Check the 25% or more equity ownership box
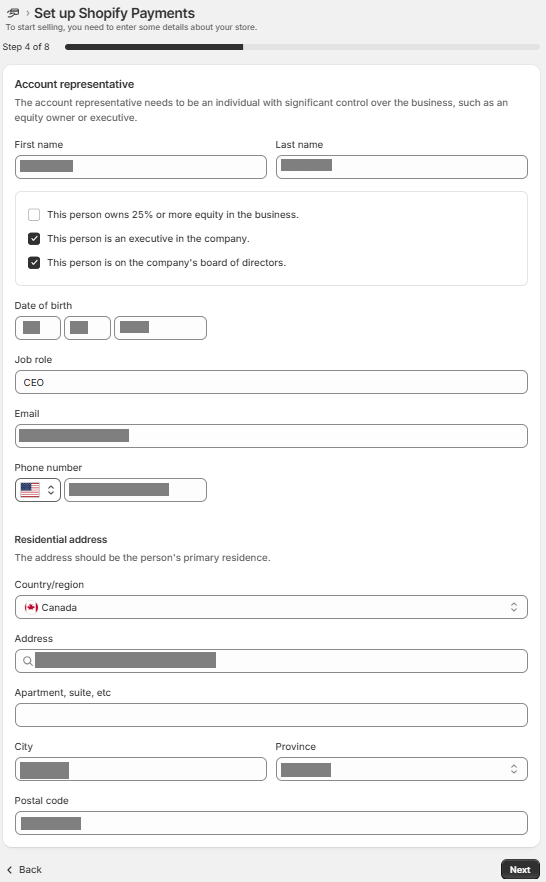The width and height of the screenshot is (546, 882). coord(34,215)
